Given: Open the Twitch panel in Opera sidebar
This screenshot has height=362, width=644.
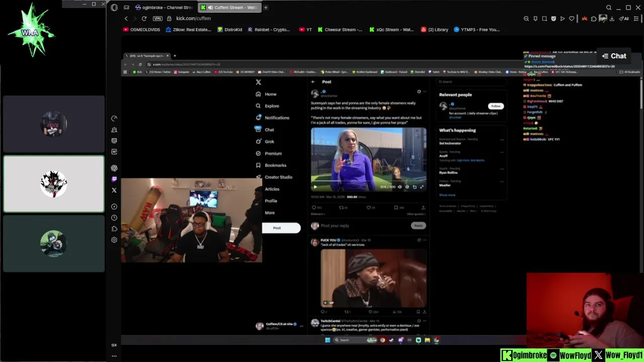Looking at the screenshot, I should 114,179.
